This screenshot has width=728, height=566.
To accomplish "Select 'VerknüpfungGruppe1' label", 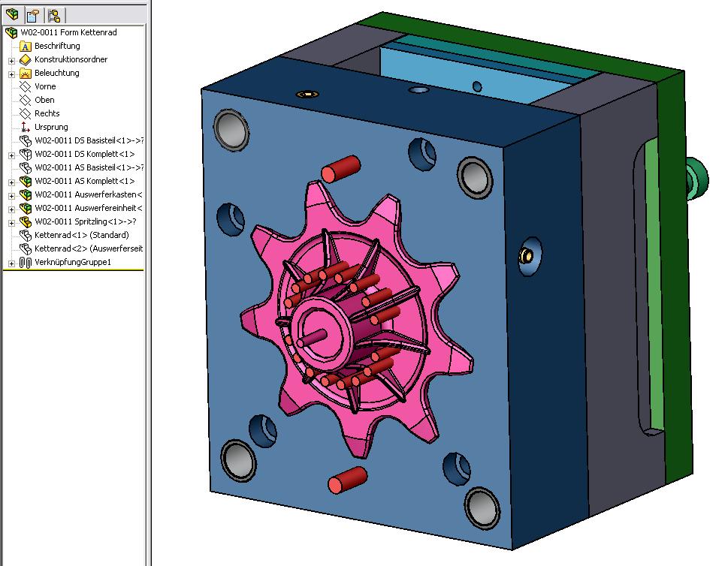I will [x=73, y=262].
